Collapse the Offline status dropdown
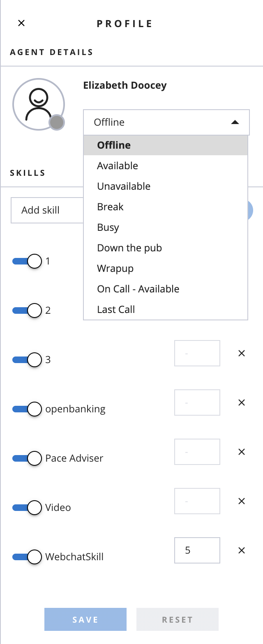Image resolution: width=263 pixels, height=644 pixels. click(x=166, y=122)
